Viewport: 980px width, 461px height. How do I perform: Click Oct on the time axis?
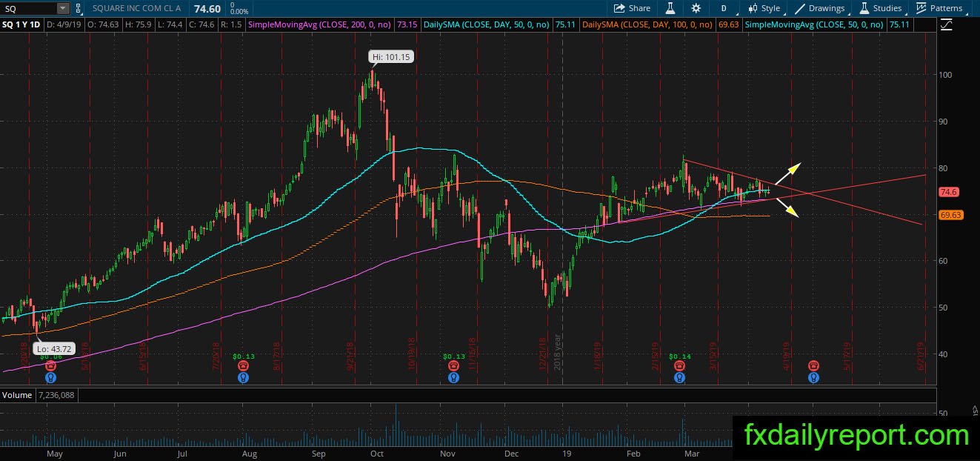pyautogui.click(x=376, y=453)
